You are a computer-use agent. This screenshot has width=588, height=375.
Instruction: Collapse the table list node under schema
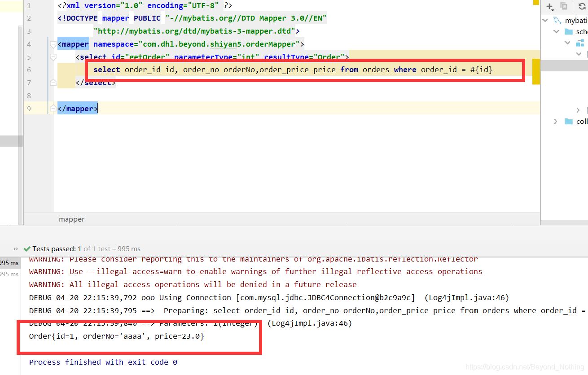(x=579, y=54)
